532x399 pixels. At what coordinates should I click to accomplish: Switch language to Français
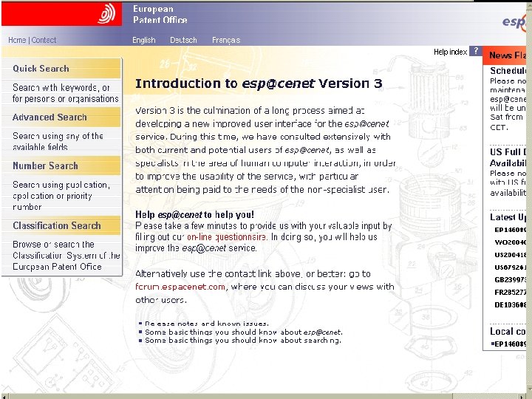[226, 40]
